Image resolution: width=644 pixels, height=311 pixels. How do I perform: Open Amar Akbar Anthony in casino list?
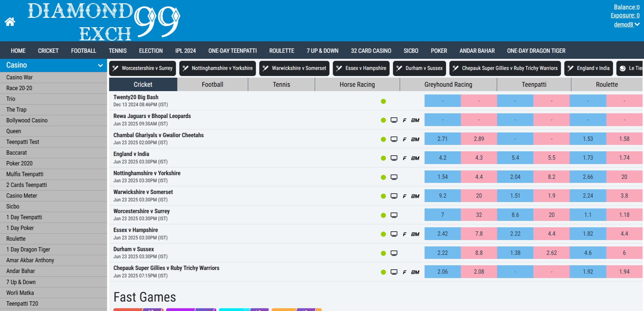pos(30,260)
